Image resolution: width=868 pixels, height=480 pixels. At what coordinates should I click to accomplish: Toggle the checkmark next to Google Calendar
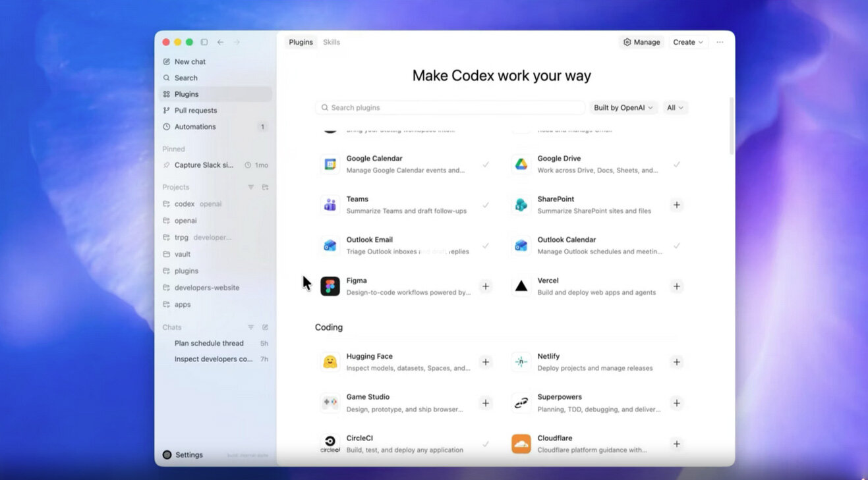pyautogui.click(x=486, y=164)
